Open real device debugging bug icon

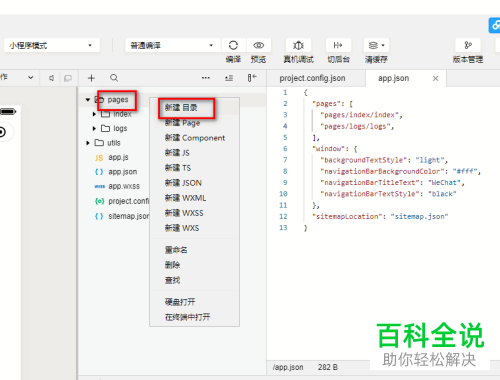[x=298, y=45]
